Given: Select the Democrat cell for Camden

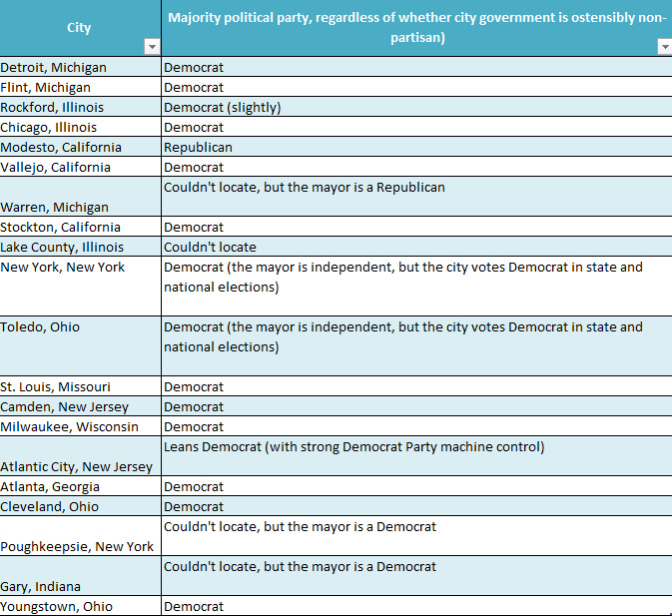Looking at the screenshot, I should [417, 406].
